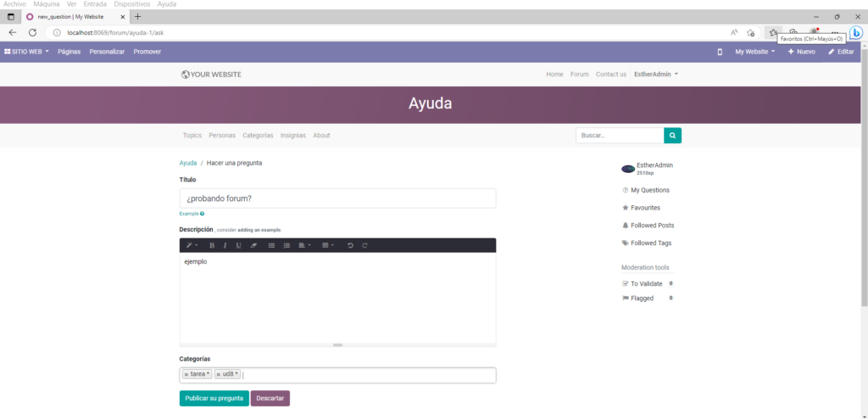Image resolution: width=868 pixels, height=419 pixels.
Task: Remove the 'tarea' category tag
Action: pyautogui.click(x=186, y=374)
